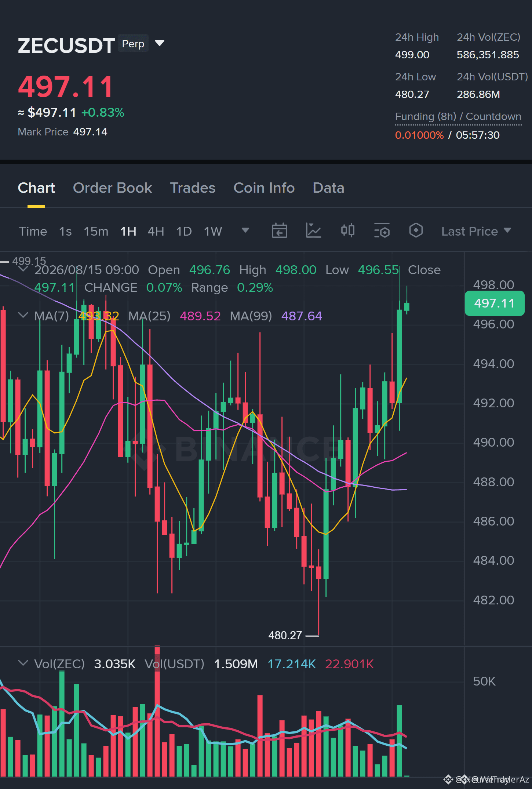
Task: Open the ZECUSDT pair selector arrow
Action: (159, 43)
